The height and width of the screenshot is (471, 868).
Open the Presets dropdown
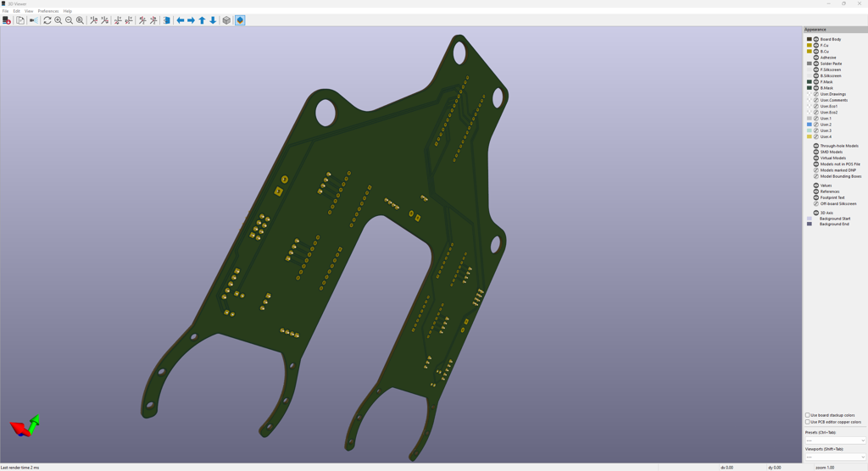(835, 441)
